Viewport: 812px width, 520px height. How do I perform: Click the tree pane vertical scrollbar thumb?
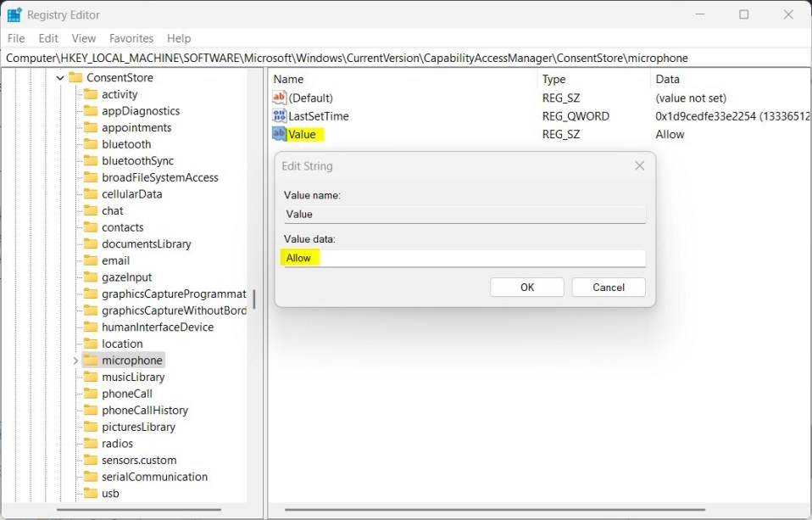tap(253, 299)
